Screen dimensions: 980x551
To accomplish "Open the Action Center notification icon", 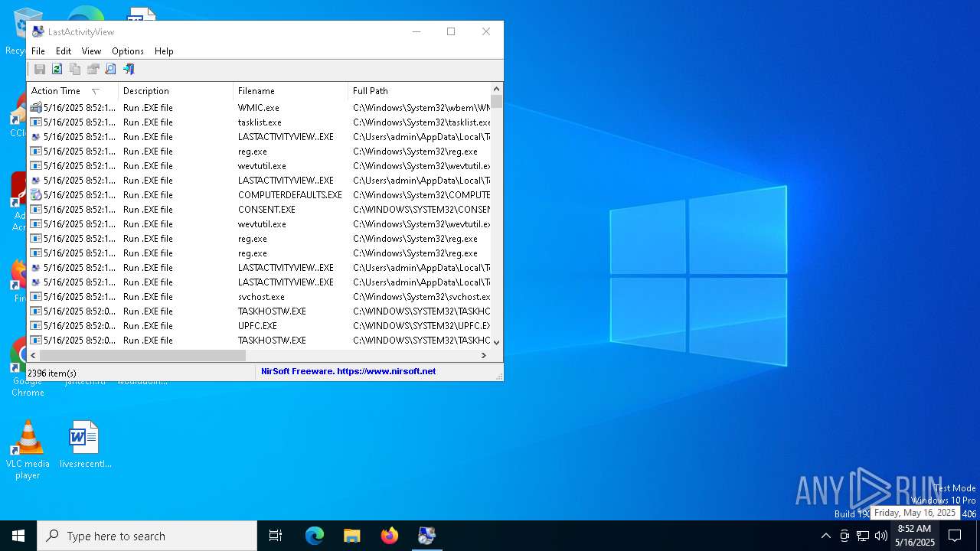I will pos(955,536).
